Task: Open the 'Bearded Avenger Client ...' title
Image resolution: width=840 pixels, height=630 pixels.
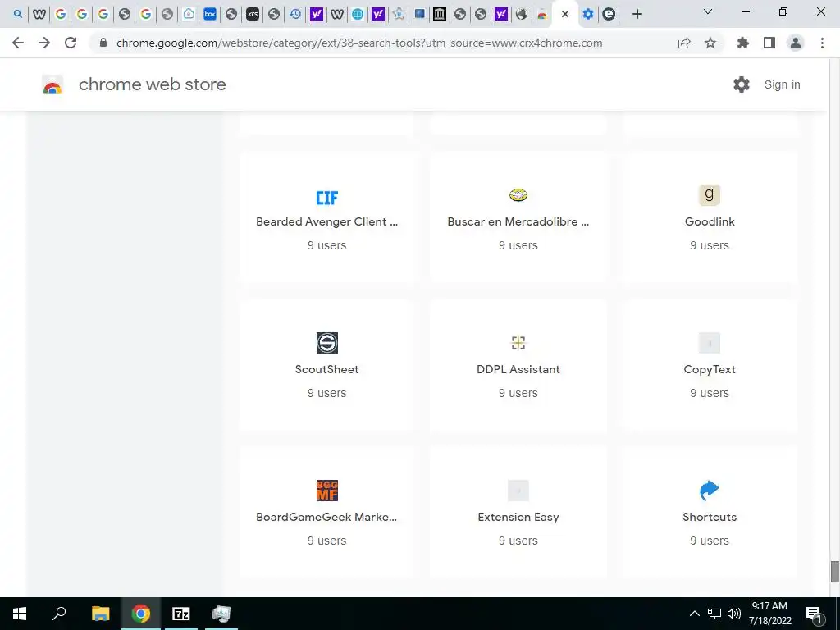Action: click(326, 221)
